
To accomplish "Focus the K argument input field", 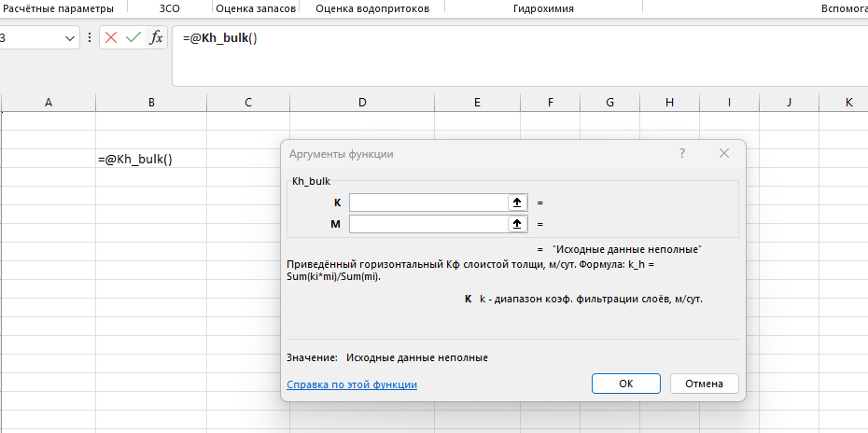I will [x=428, y=203].
